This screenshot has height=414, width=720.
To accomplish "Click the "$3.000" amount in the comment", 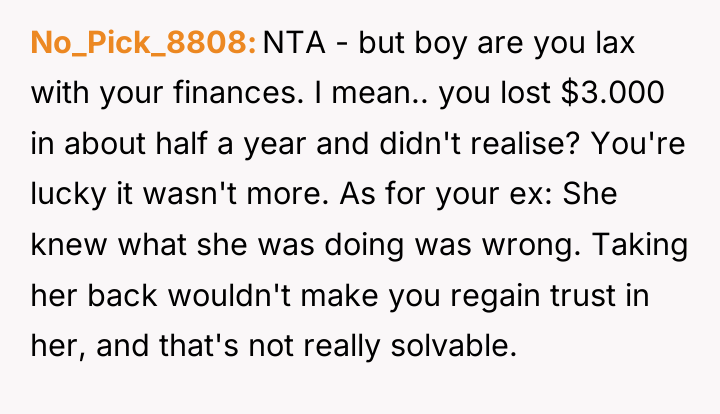I will click(613, 93).
